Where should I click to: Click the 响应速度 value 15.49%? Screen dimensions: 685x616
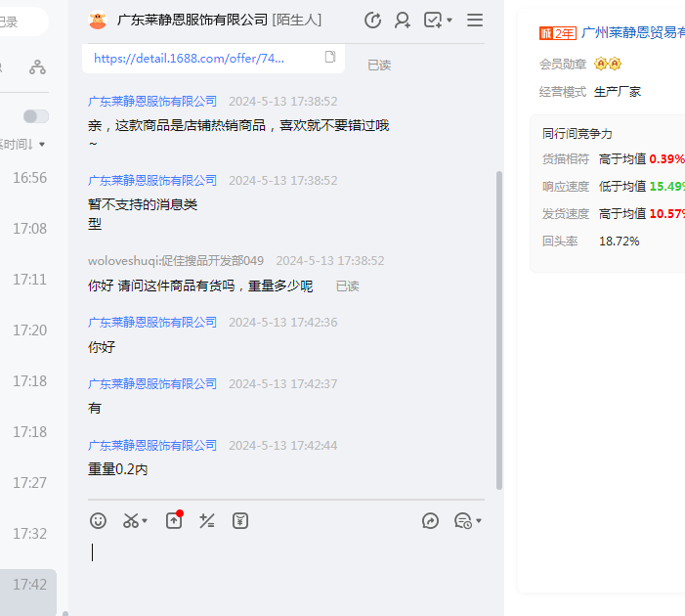click(667, 186)
